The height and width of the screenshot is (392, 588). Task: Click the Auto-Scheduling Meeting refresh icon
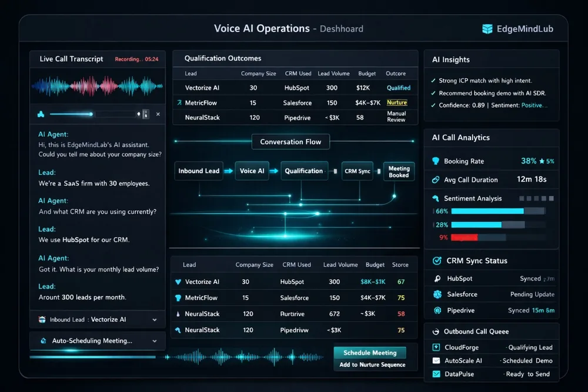click(44, 341)
